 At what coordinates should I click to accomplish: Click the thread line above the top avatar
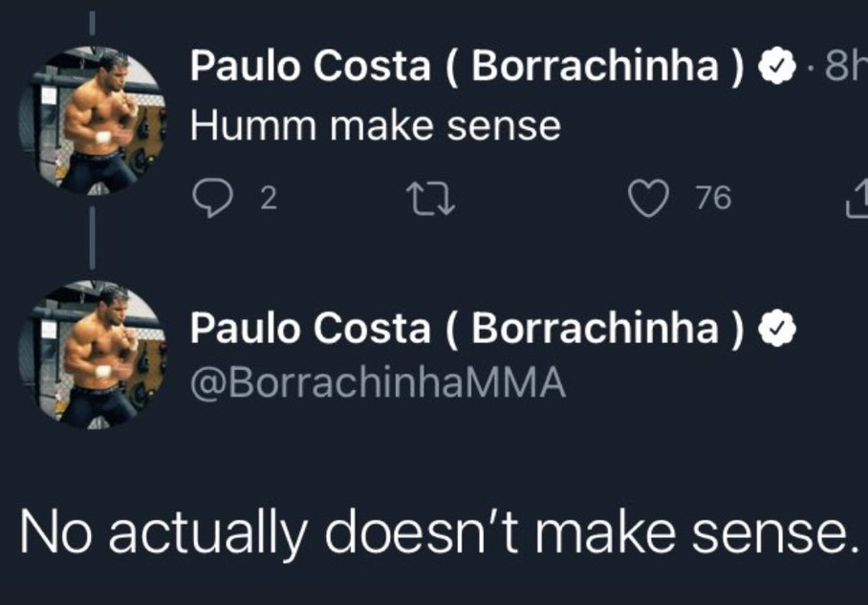click(x=92, y=21)
